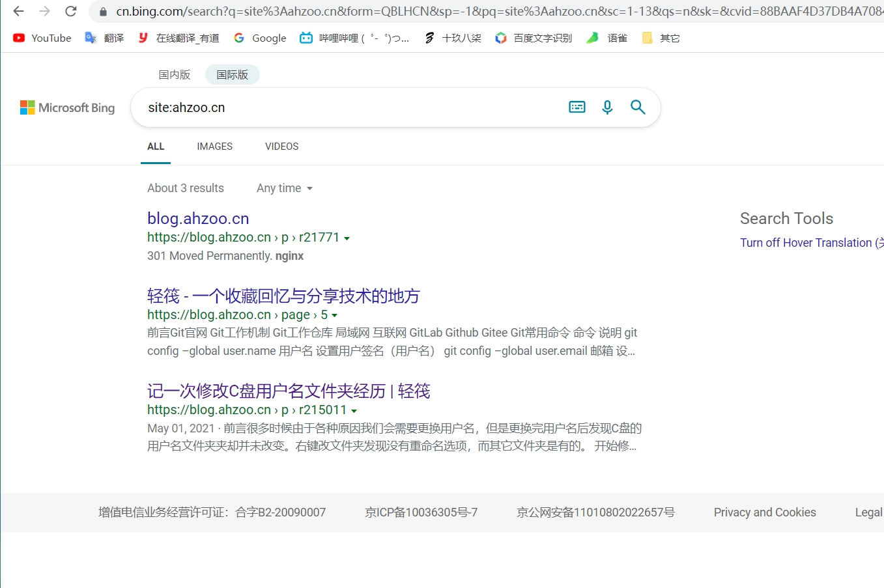Expand the dropdown on the r215011 result URL
The width and height of the screenshot is (884, 588).
pos(354,410)
